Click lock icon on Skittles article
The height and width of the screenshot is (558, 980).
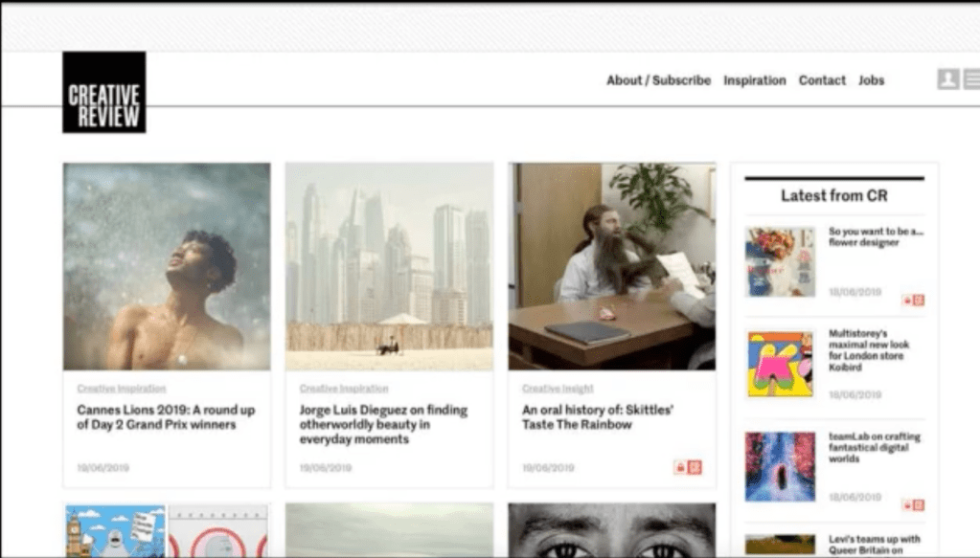click(x=680, y=467)
